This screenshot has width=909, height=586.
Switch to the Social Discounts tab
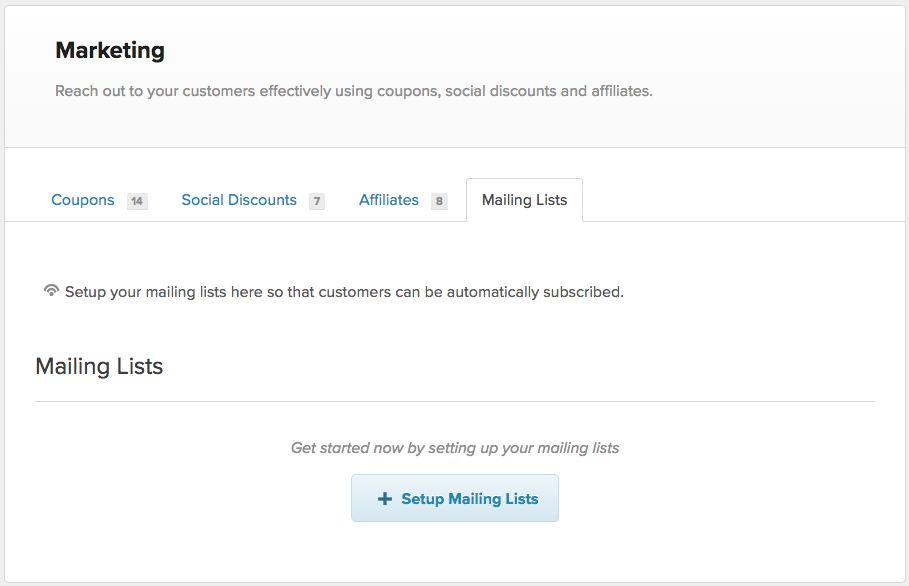pos(239,200)
